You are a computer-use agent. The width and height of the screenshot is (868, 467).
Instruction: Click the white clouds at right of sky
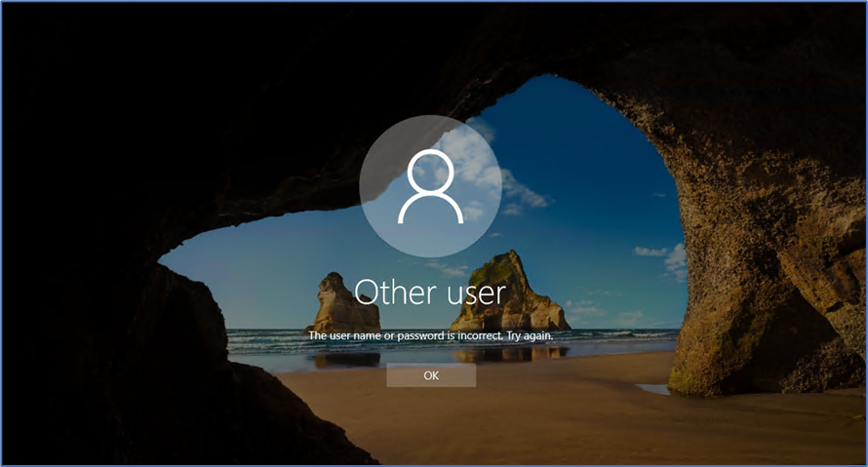pyautogui.click(x=663, y=257)
